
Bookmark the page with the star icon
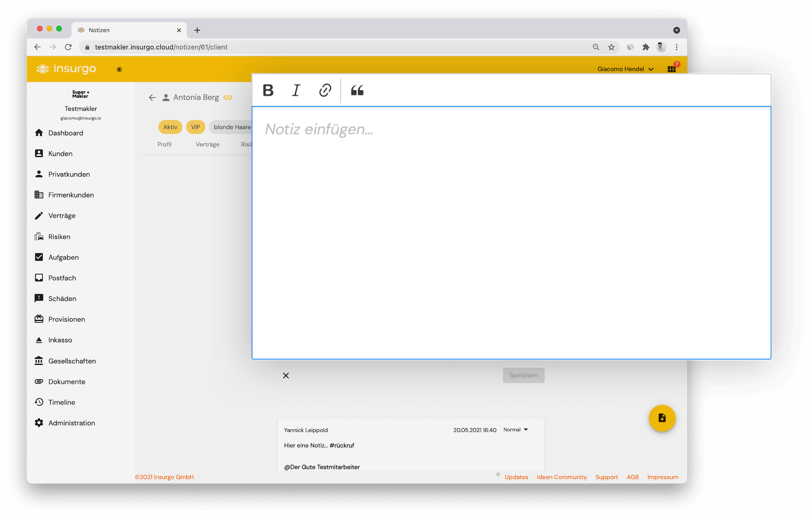click(x=611, y=47)
